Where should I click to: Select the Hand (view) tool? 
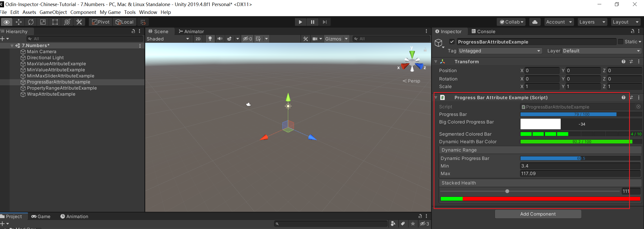7,22
